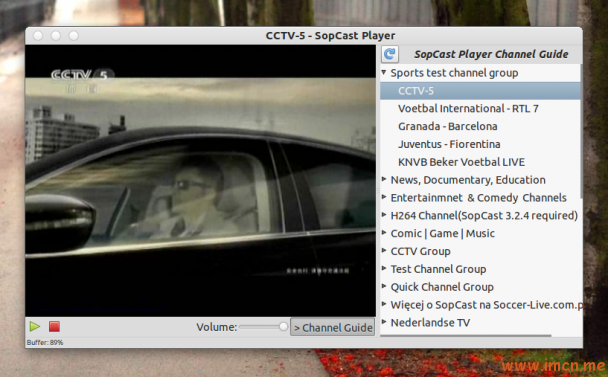Click the CCTV Group label
The height and width of the screenshot is (377, 608).
pos(420,251)
